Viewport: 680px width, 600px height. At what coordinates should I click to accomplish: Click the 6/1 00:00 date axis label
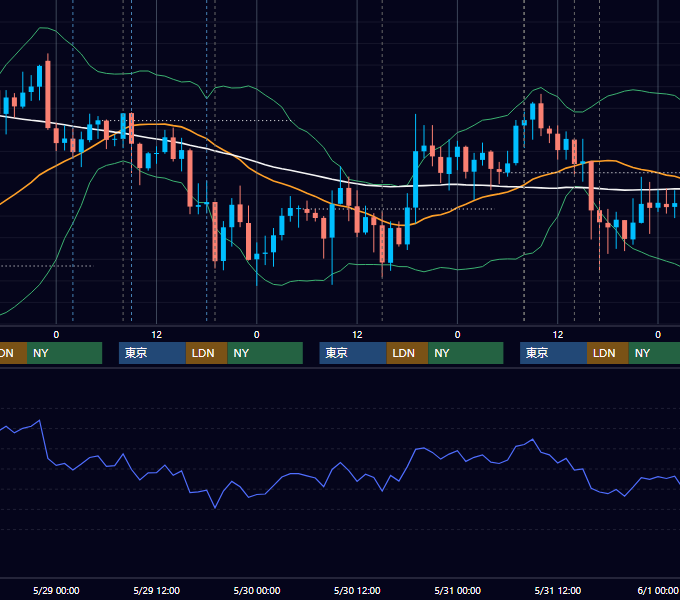[x=658, y=590]
